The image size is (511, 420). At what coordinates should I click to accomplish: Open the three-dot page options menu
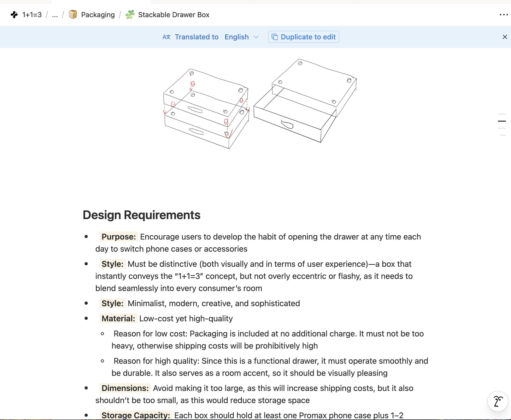click(504, 15)
